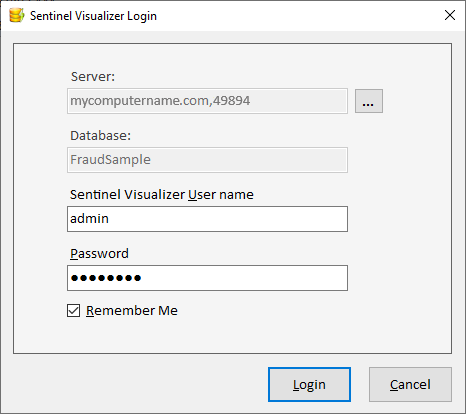Click the 'Server:' label
Viewport: 466px width, 414px height.
[93, 77]
